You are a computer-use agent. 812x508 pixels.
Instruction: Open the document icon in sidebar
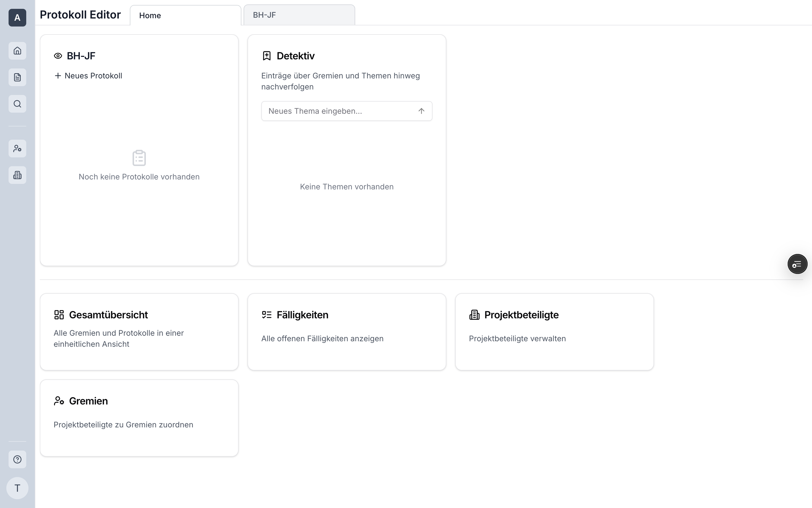click(x=17, y=77)
